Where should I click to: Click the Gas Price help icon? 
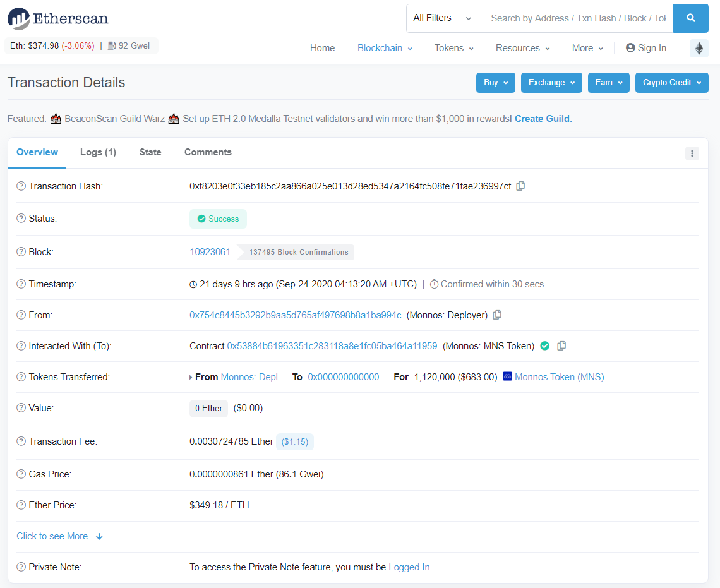21,474
